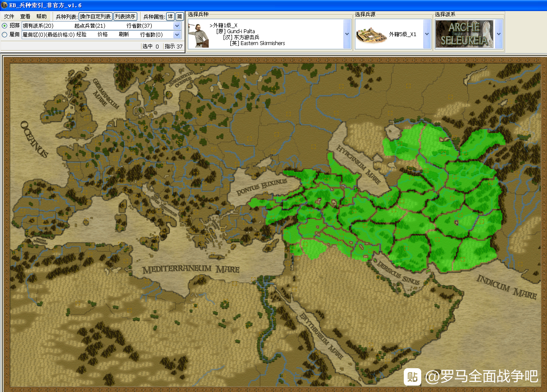Screen dimensions: 547x392
Task: Select the 招募 radio button
Action: 5,26
